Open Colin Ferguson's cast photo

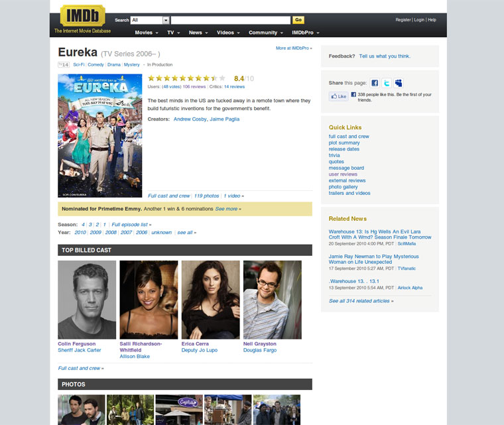coord(87,300)
